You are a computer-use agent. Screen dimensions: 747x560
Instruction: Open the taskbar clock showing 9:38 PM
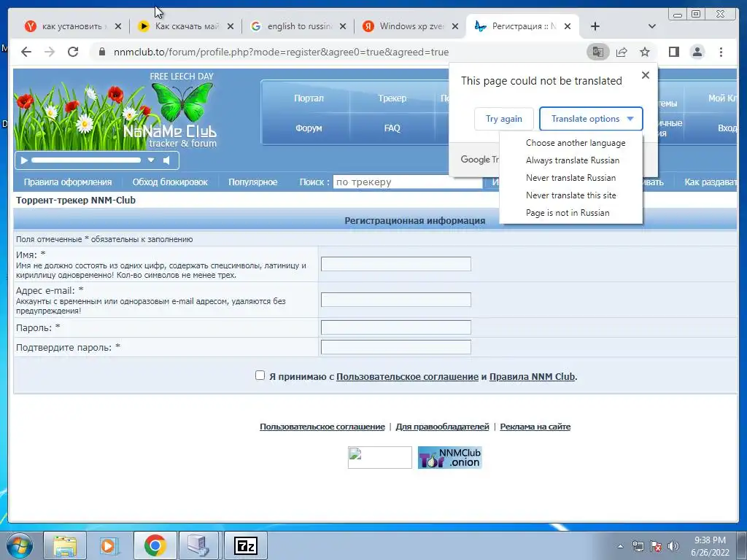(x=710, y=546)
